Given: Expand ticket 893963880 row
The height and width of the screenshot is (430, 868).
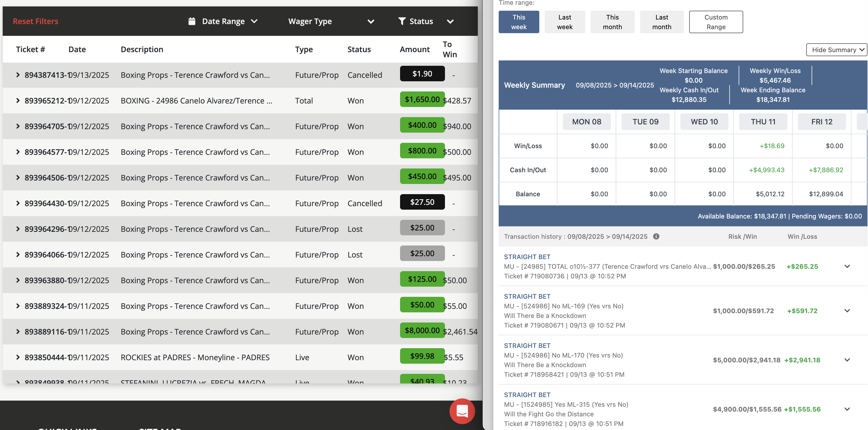Looking at the screenshot, I should pyautogui.click(x=18, y=280).
